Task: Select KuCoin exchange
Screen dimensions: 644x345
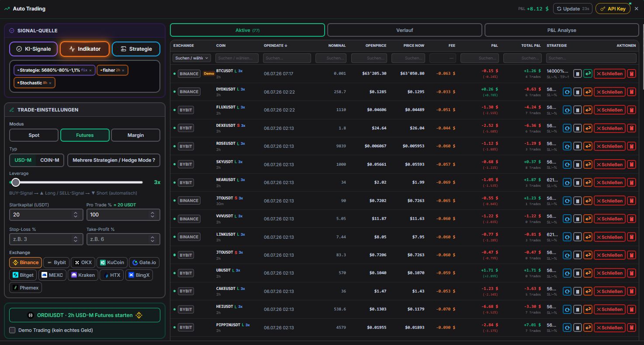Action: tap(112, 262)
